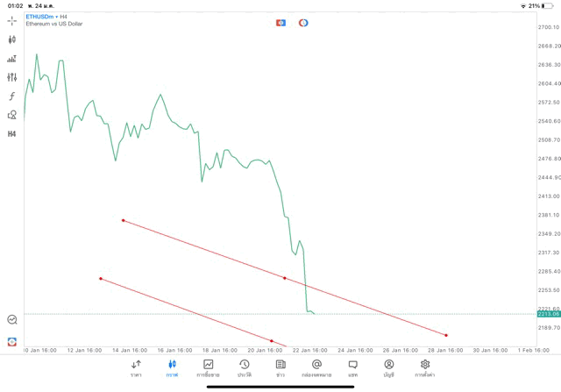Image resolution: width=561 pixels, height=392 pixels.
Task: Open the drawing objects shapes icon
Action: click(x=12, y=115)
